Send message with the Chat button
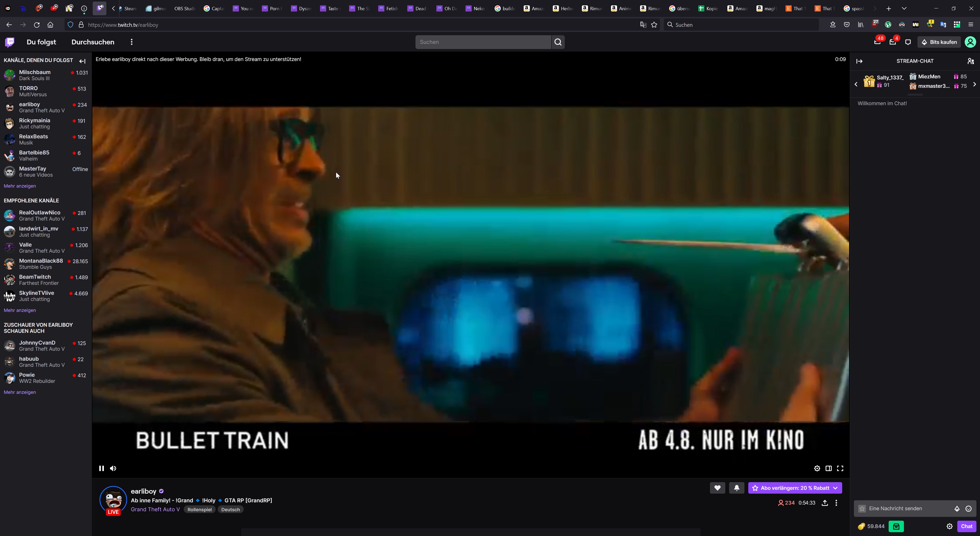Viewport: 980px width, 536px height. click(967, 527)
